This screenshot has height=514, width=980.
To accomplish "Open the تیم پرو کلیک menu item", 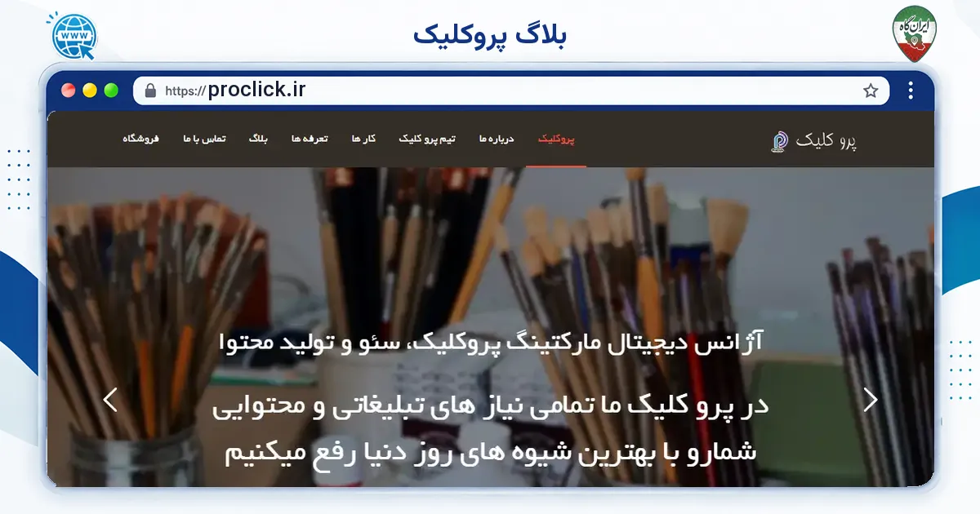I will tap(427, 140).
